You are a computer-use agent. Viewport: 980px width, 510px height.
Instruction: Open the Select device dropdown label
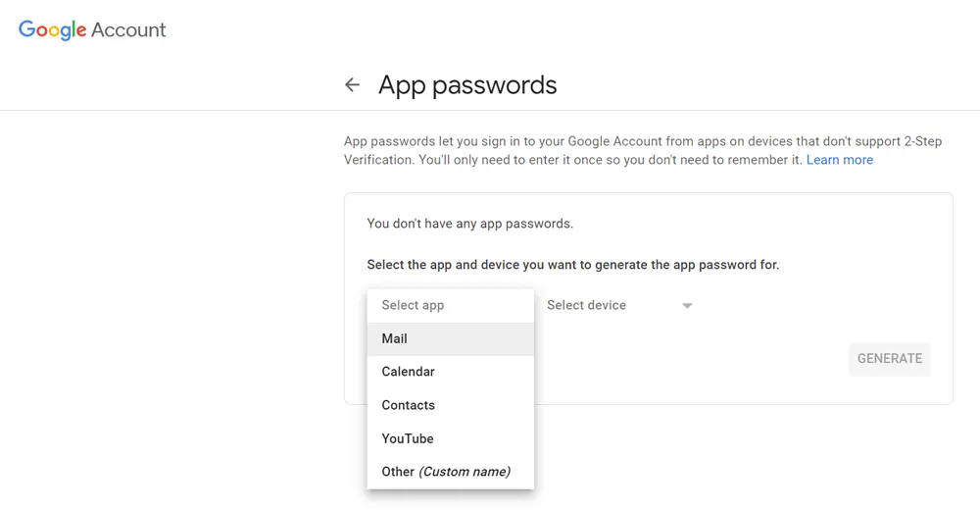pyautogui.click(x=586, y=305)
